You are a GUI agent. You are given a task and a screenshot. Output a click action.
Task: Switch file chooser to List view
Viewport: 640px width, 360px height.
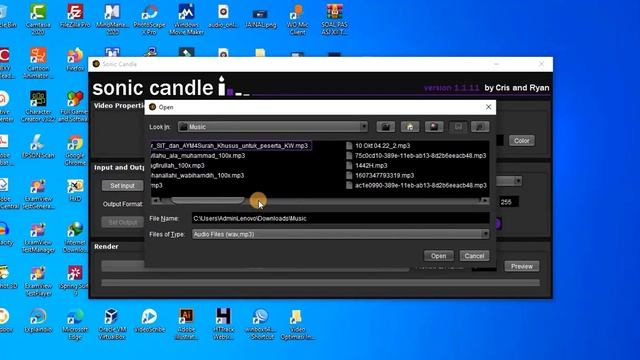pos(458,127)
